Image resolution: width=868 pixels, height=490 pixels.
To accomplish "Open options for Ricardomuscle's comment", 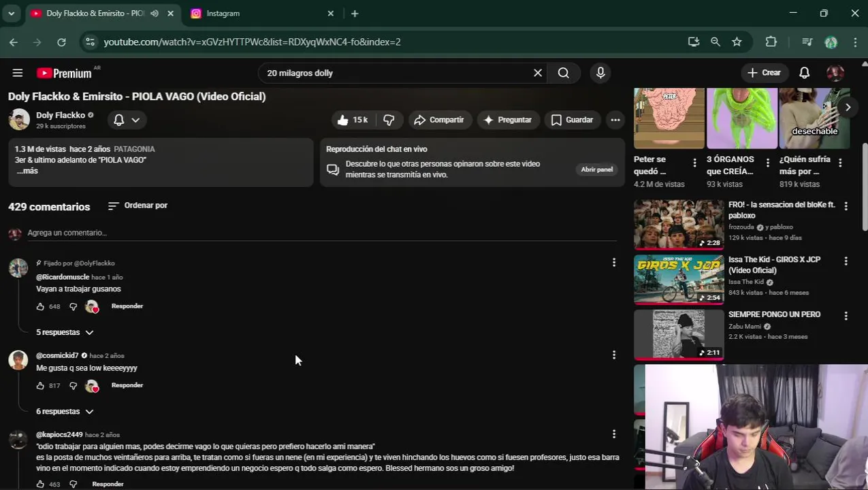I will coord(614,263).
